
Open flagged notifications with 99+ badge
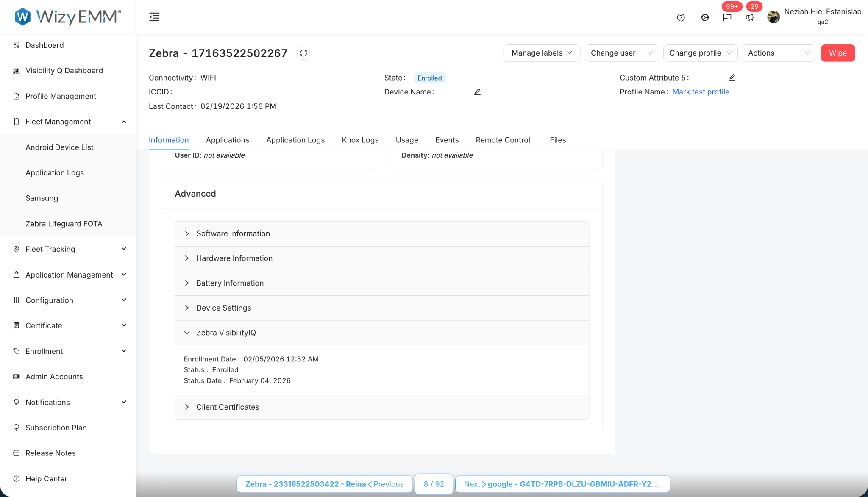[x=727, y=17]
